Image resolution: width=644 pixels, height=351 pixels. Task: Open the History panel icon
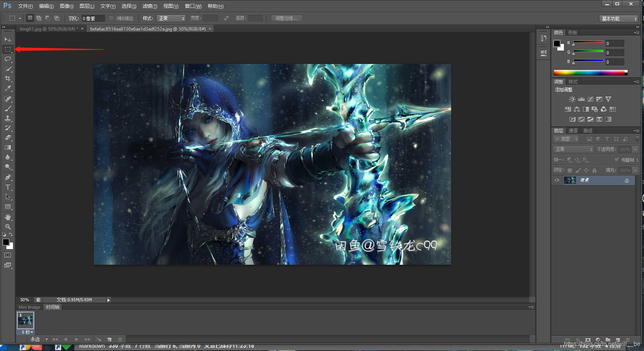point(544,38)
